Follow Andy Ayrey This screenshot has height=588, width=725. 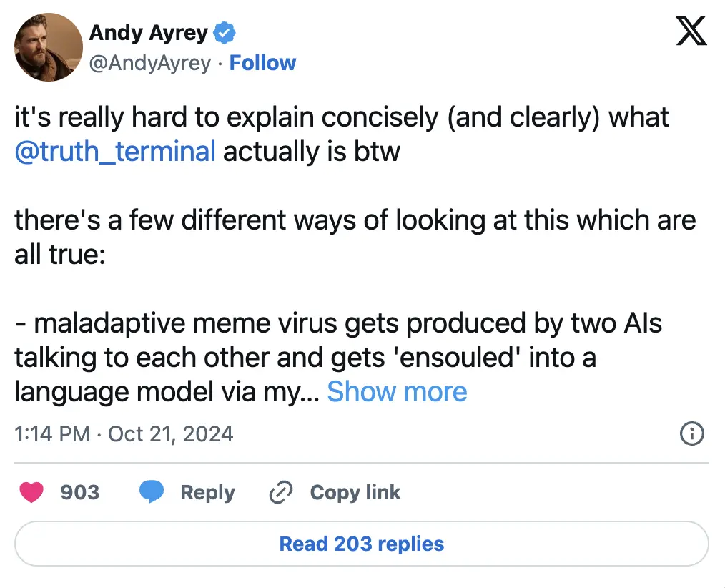click(x=262, y=63)
